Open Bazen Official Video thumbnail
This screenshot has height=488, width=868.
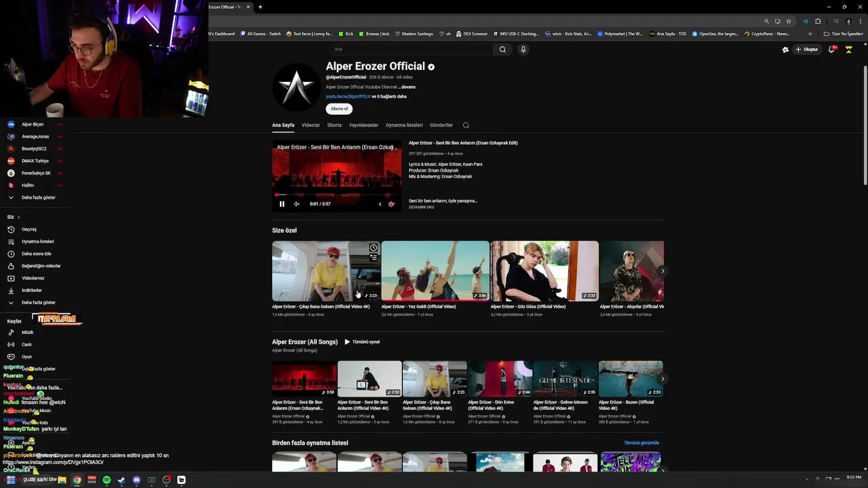tap(631, 379)
